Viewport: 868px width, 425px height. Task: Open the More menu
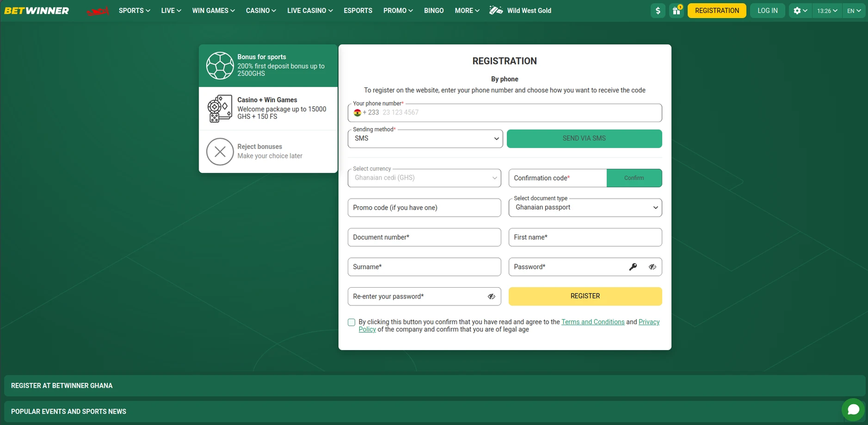[x=467, y=11]
